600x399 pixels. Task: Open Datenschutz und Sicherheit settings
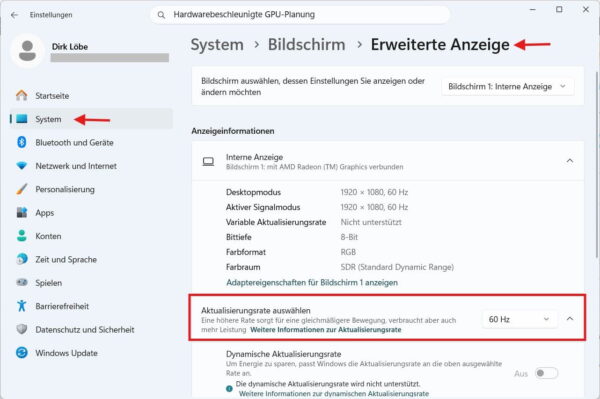point(91,329)
